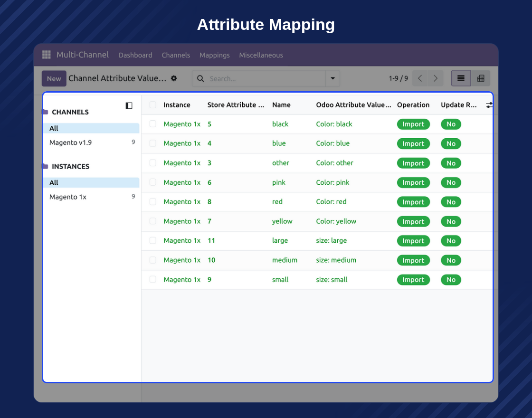Viewport: 532px width, 418px height.
Task: Switch to list view
Action: point(461,78)
